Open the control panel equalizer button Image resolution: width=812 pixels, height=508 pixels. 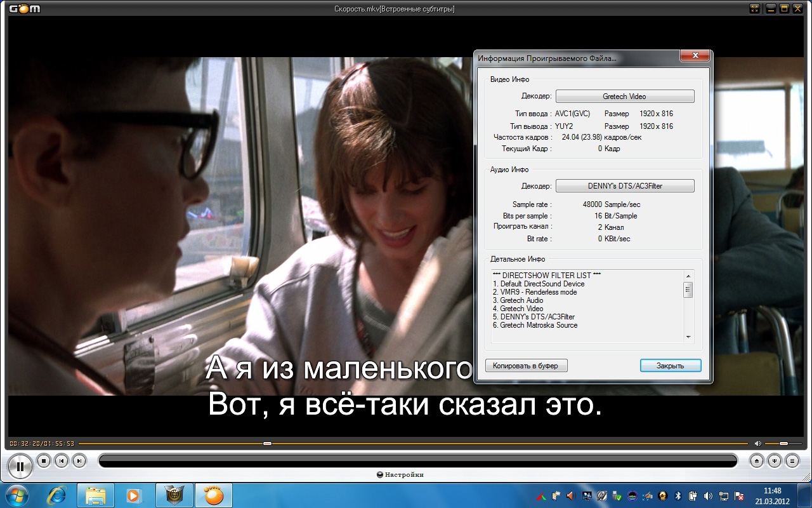tap(774, 461)
